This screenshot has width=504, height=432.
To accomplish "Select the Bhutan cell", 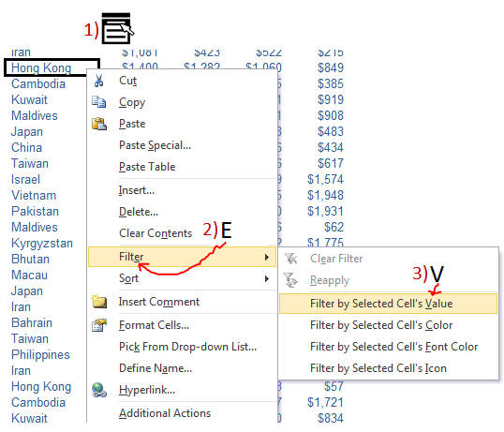I will click(31, 260).
